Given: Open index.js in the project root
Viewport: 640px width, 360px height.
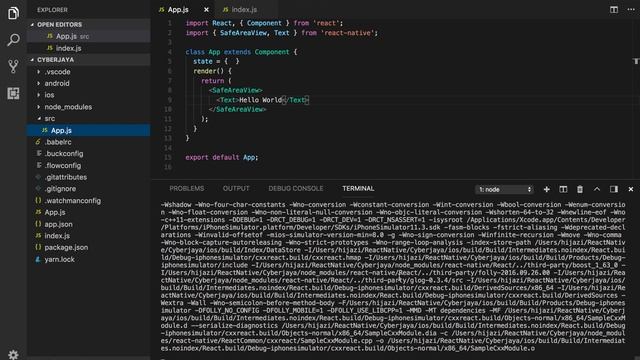Looking at the screenshot, I should tap(57, 236).
